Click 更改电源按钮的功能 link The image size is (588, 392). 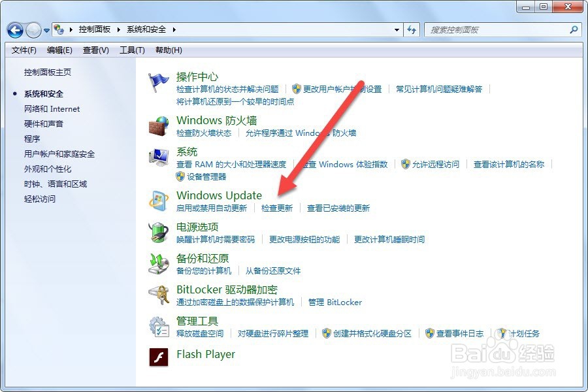pos(304,239)
